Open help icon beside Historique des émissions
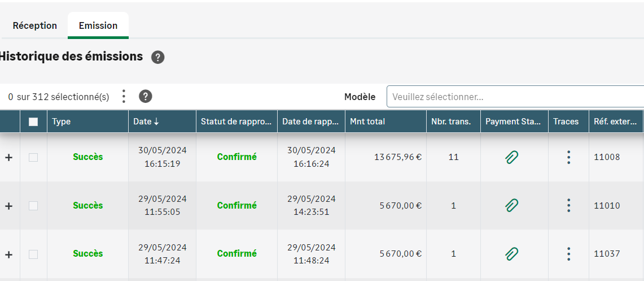Screen dimensions: 644x281 click(x=158, y=57)
